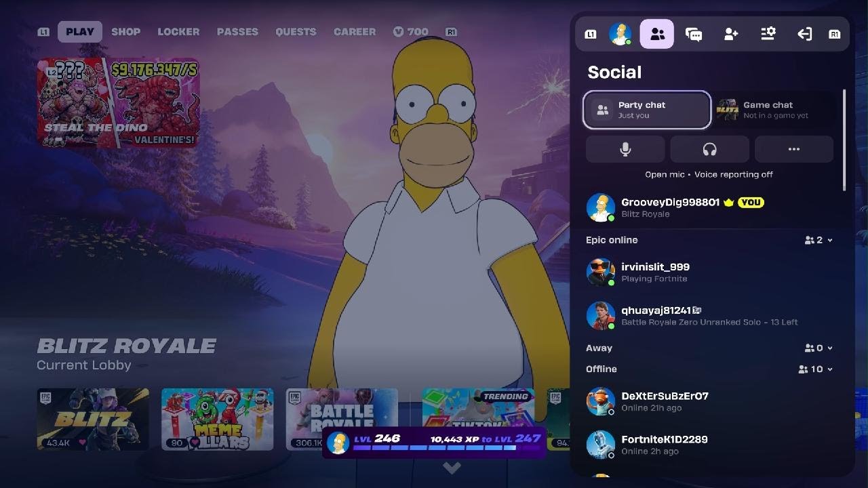Click the R1 icon in top menu
The height and width of the screenshot is (488, 868).
click(x=452, y=32)
